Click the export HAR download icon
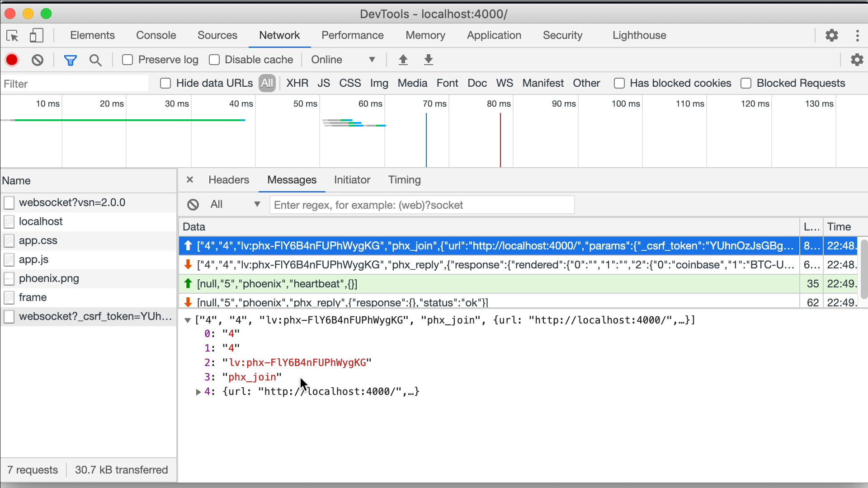This screenshot has width=868, height=488. click(428, 60)
